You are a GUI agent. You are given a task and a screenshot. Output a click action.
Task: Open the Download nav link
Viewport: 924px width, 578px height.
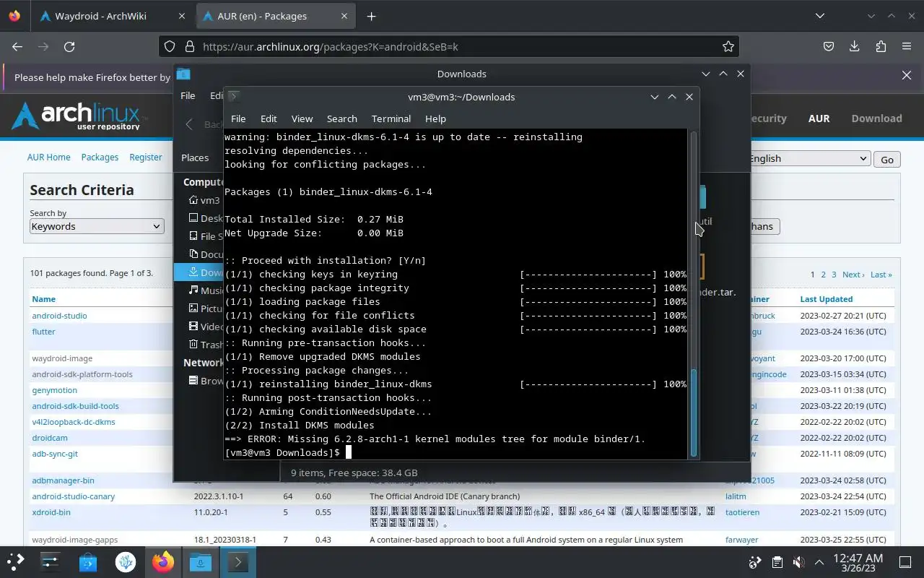(876, 118)
